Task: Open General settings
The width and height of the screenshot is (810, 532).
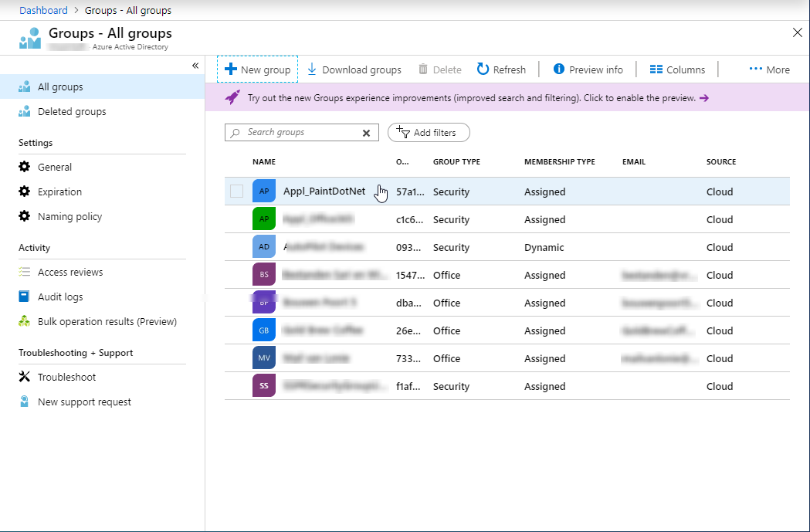Action: [x=54, y=168]
